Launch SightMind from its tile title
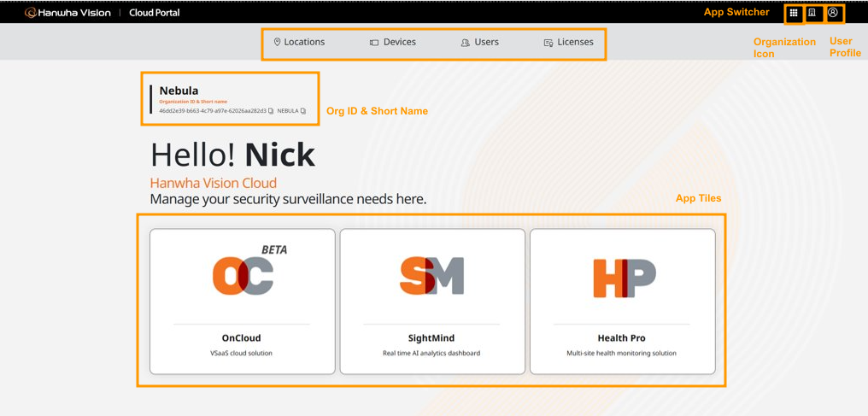The width and height of the screenshot is (868, 416). pos(431,338)
